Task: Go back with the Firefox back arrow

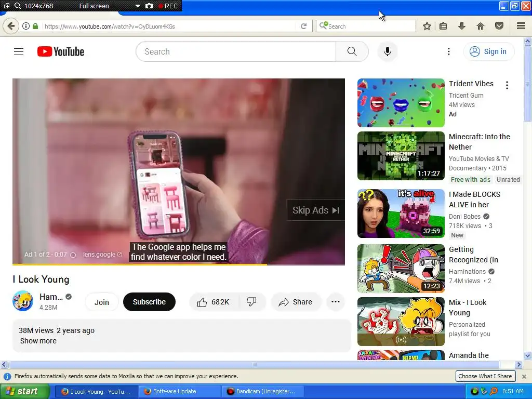Action: [11, 26]
